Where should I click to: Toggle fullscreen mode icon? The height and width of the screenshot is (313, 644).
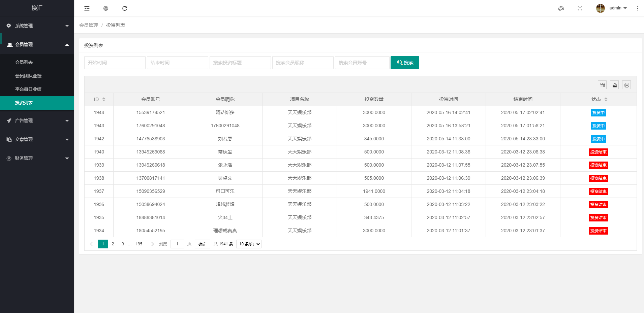pyautogui.click(x=580, y=8)
